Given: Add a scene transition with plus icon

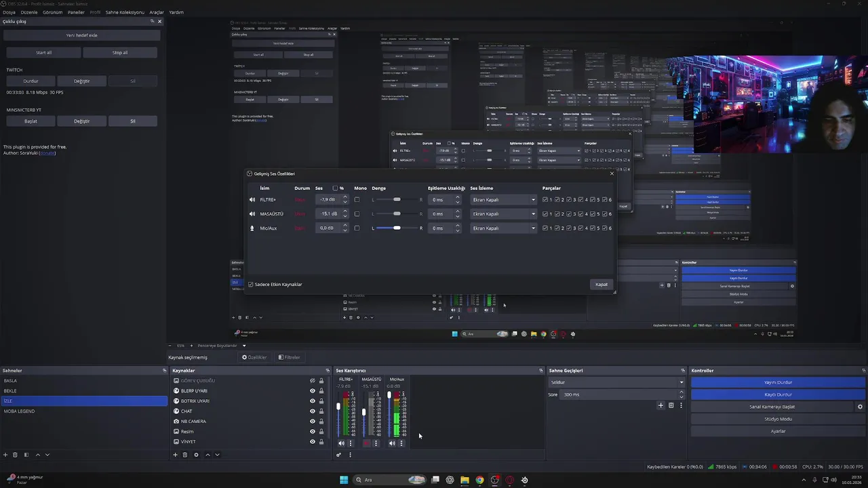Looking at the screenshot, I should point(660,405).
